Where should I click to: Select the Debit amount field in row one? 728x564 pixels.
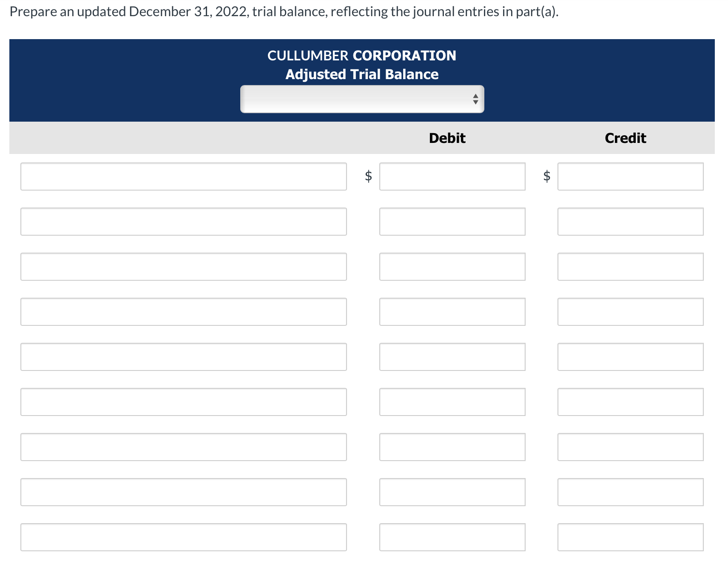[452, 177]
